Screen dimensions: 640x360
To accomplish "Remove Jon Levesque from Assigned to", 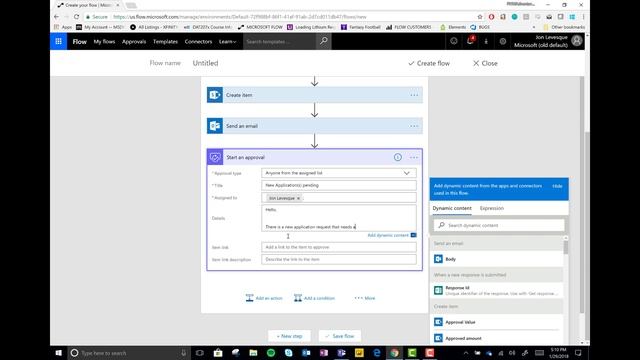I will pyautogui.click(x=298, y=198).
